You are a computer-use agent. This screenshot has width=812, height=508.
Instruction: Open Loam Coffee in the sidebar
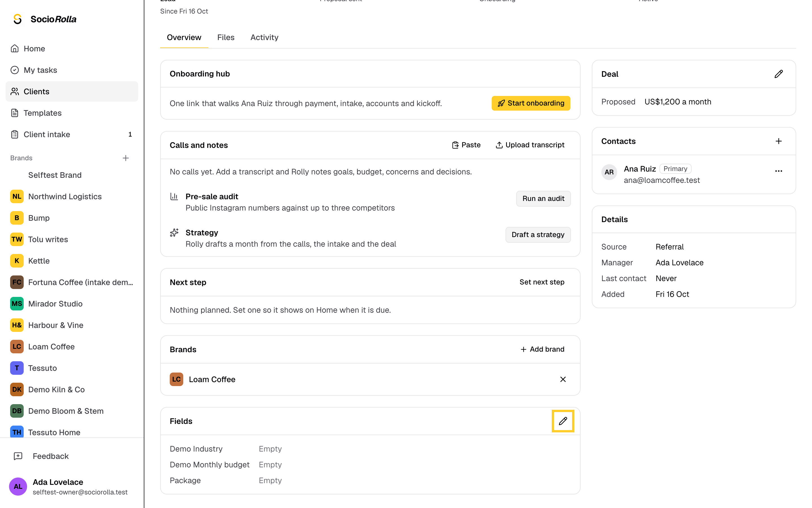(72, 346)
